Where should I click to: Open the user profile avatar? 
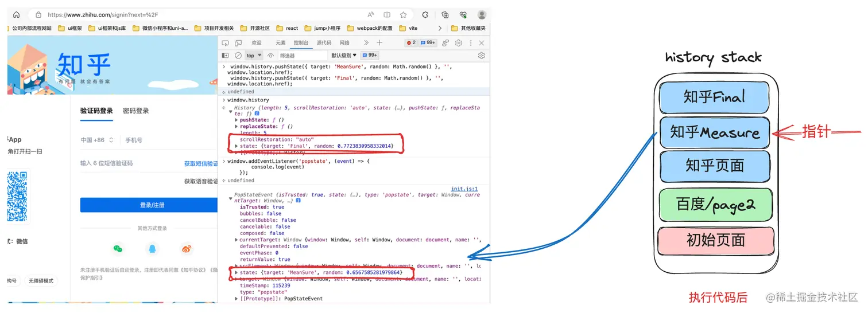[x=482, y=15]
